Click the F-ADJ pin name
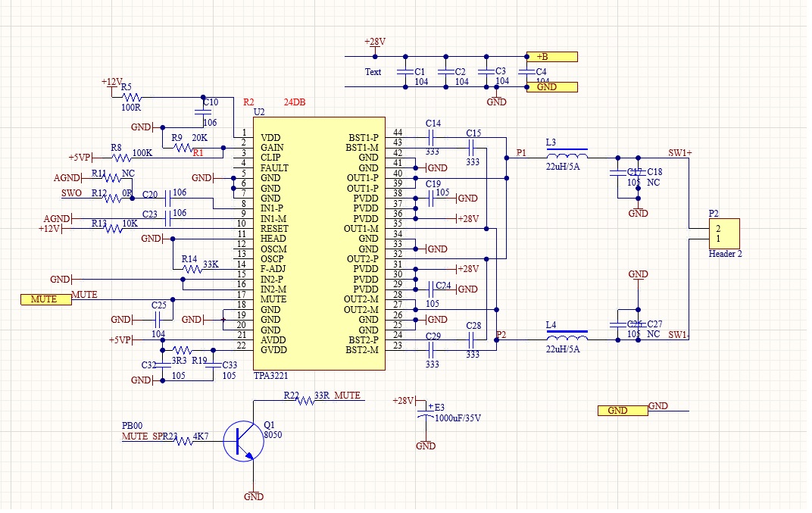 pyautogui.click(x=273, y=269)
